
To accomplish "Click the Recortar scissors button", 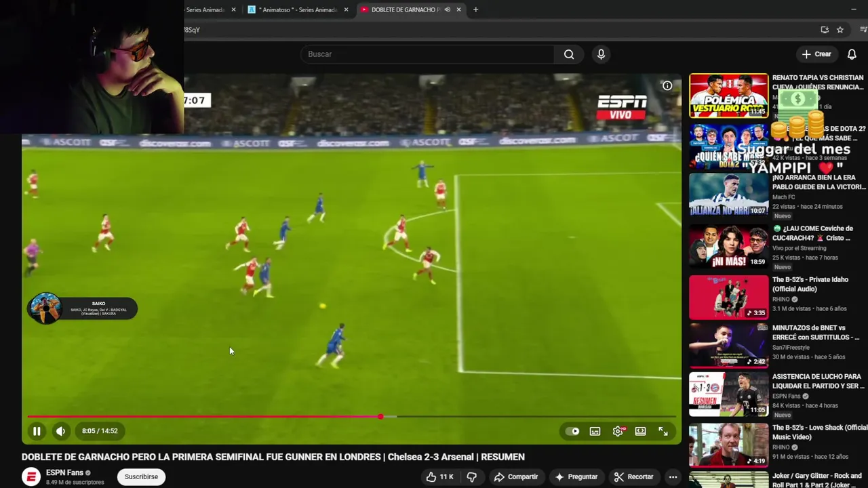I will [x=633, y=477].
